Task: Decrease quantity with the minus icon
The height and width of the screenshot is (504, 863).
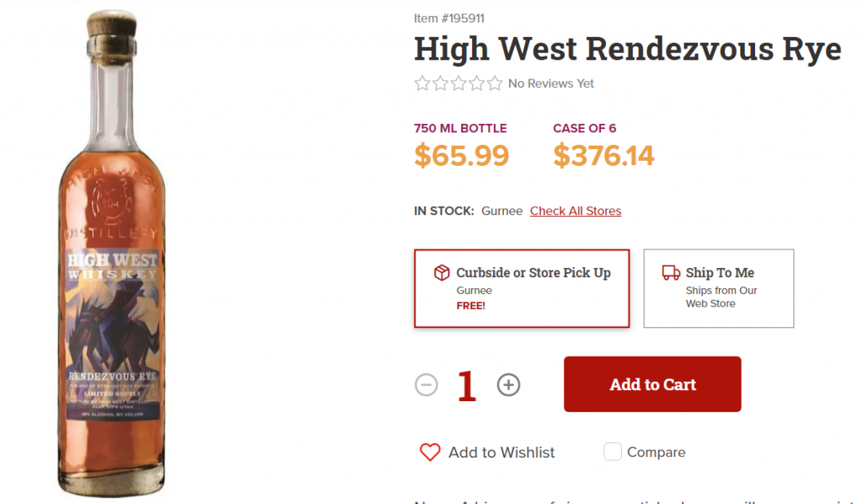Action: tap(426, 385)
